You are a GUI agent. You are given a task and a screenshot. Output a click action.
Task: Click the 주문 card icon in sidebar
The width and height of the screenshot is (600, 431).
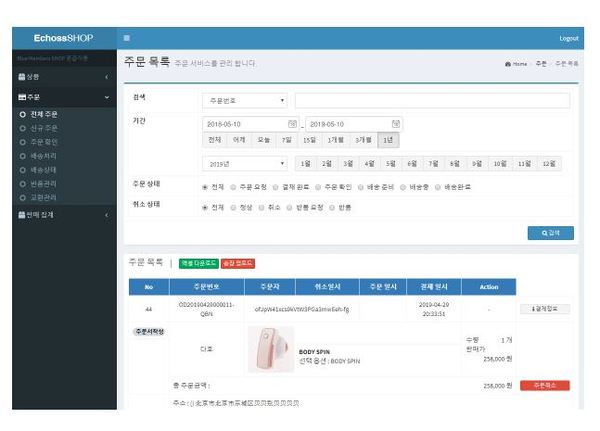22,97
